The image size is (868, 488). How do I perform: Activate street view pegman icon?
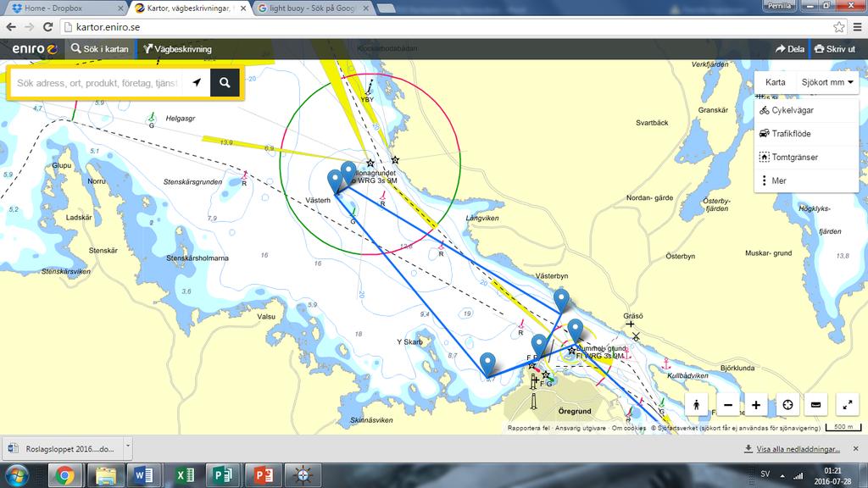point(697,405)
